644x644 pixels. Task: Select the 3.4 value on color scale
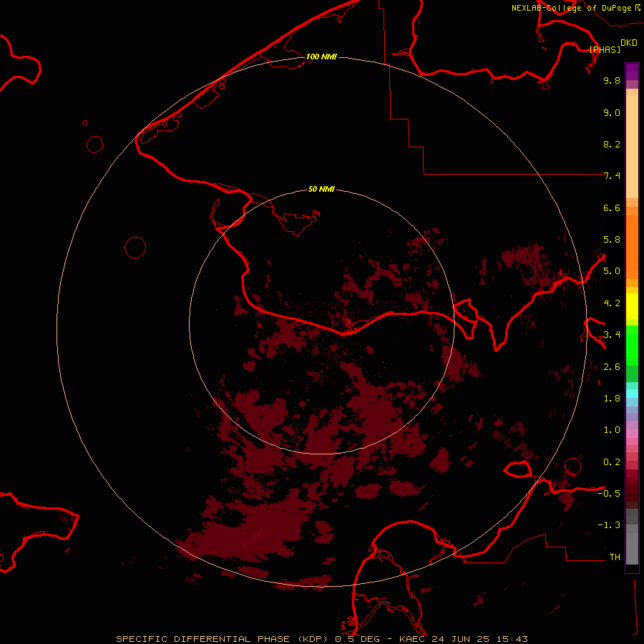pyautogui.click(x=612, y=335)
